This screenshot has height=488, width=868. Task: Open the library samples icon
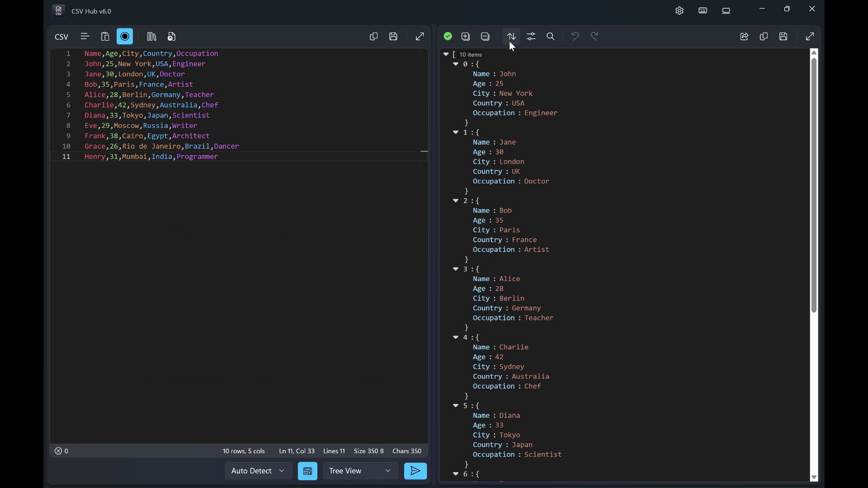[152, 37]
